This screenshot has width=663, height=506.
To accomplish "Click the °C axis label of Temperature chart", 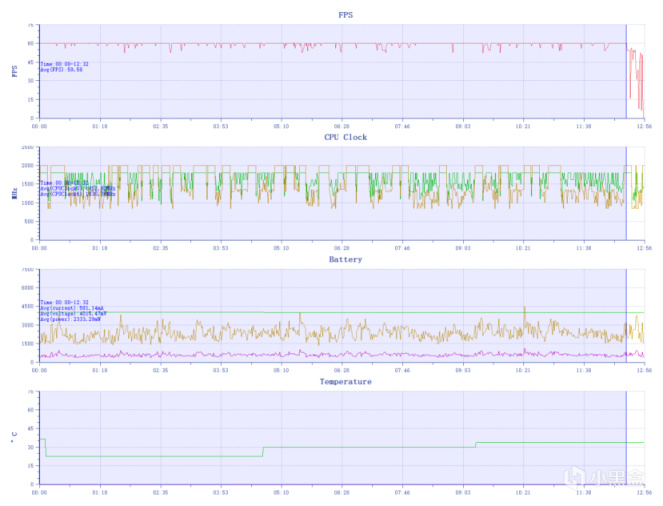I will pyautogui.click(x=14, y=438).
